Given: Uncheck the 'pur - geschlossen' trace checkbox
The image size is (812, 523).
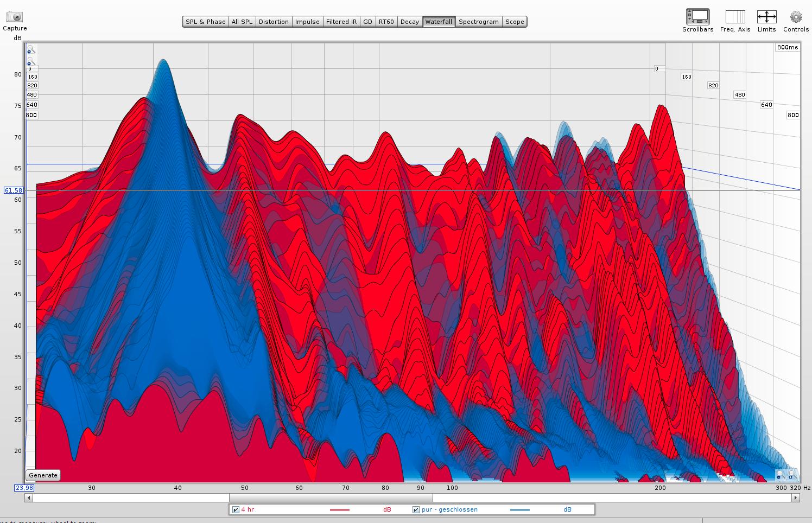Looking at the screenshot, I should tap(416, 509).
